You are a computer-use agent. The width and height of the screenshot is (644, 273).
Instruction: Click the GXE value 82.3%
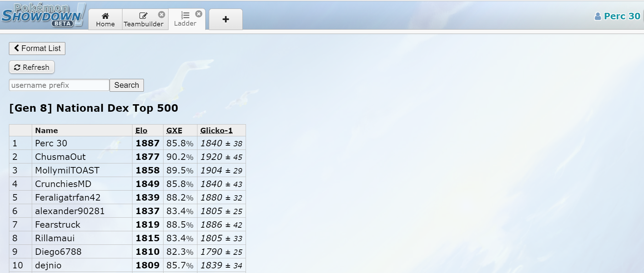(180, 252)
